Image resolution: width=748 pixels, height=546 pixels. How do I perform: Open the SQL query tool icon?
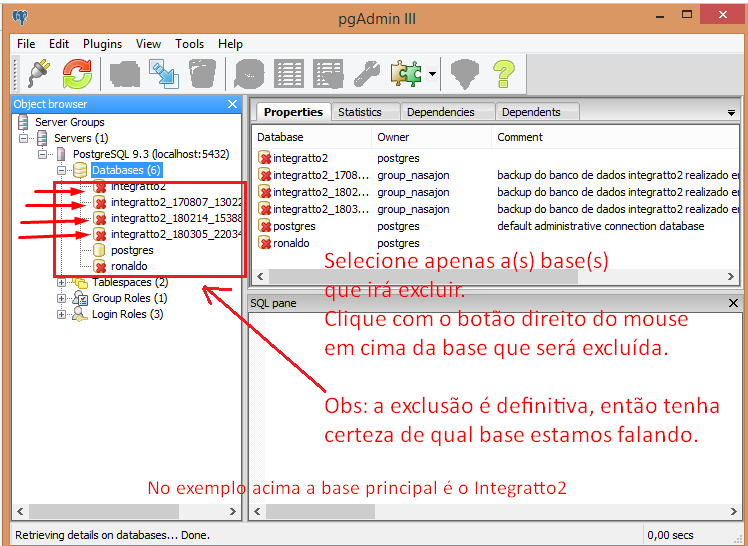click(250, 73)
